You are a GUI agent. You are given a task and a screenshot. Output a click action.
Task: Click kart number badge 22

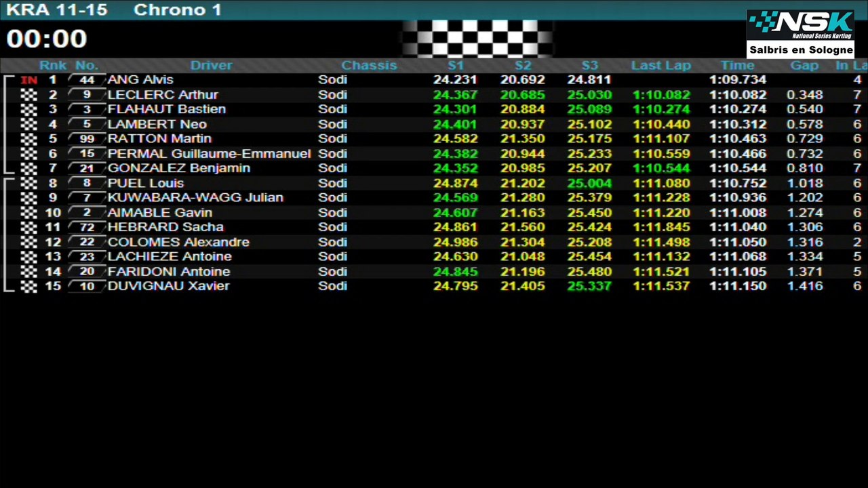(87, 242)
